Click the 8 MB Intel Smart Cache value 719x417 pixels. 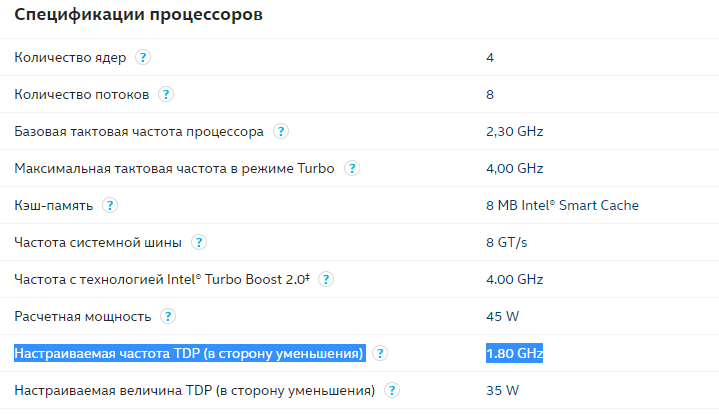[562, 205]
